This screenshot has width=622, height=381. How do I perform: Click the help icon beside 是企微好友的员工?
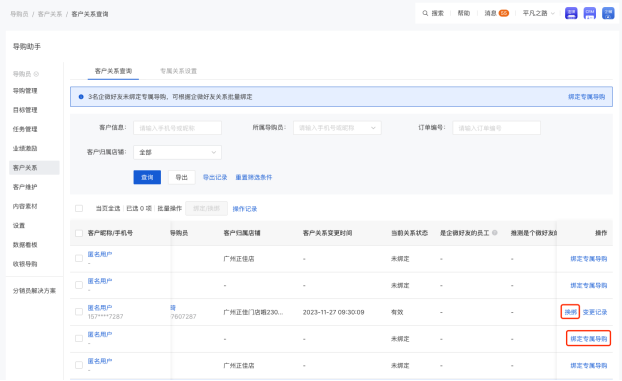point(495,233)
